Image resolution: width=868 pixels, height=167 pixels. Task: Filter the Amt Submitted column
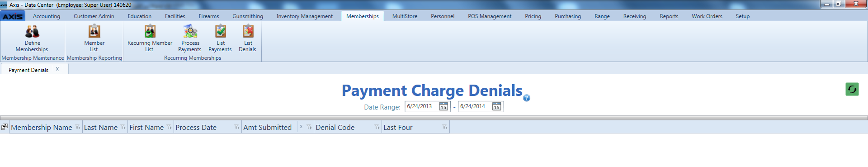pyautogui.click(x=309, y=127)
